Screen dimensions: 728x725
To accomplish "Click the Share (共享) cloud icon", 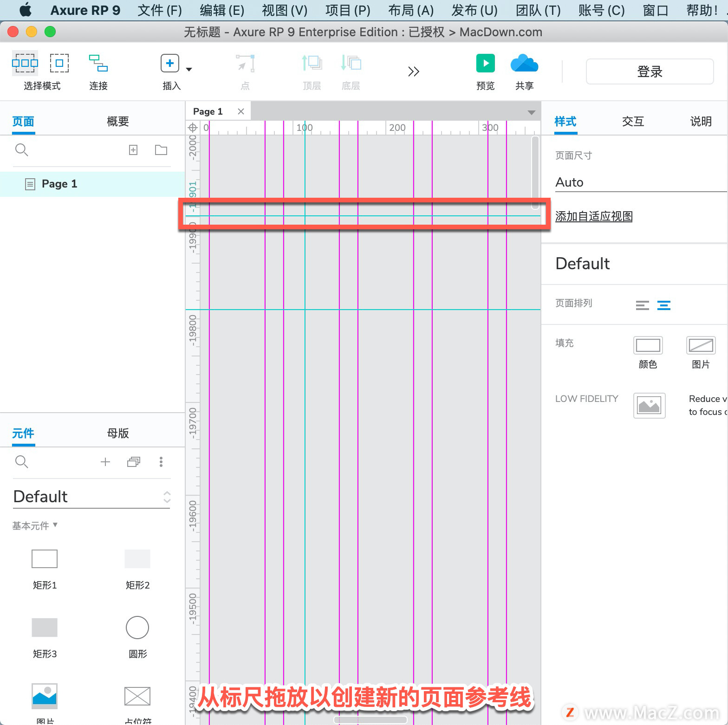I will pos(524,63).
